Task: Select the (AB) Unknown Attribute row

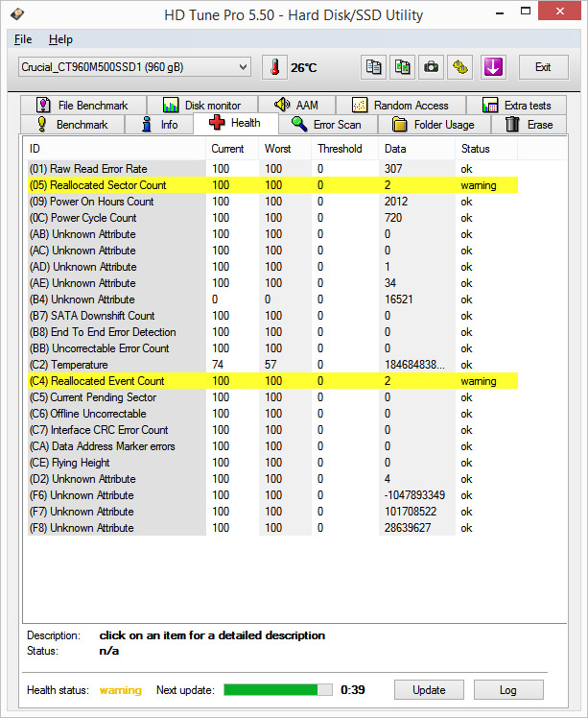Action: pyautogui.click(x=272, y=234)
